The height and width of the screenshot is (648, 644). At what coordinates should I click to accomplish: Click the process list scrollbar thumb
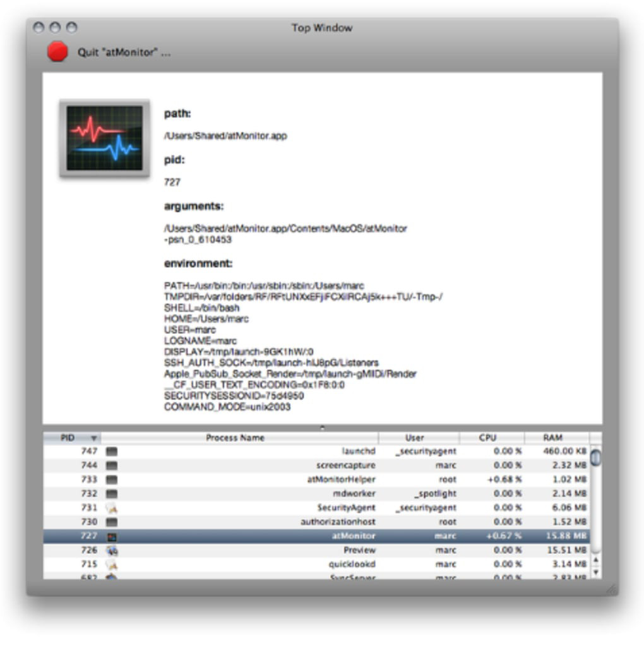[595, 457]
